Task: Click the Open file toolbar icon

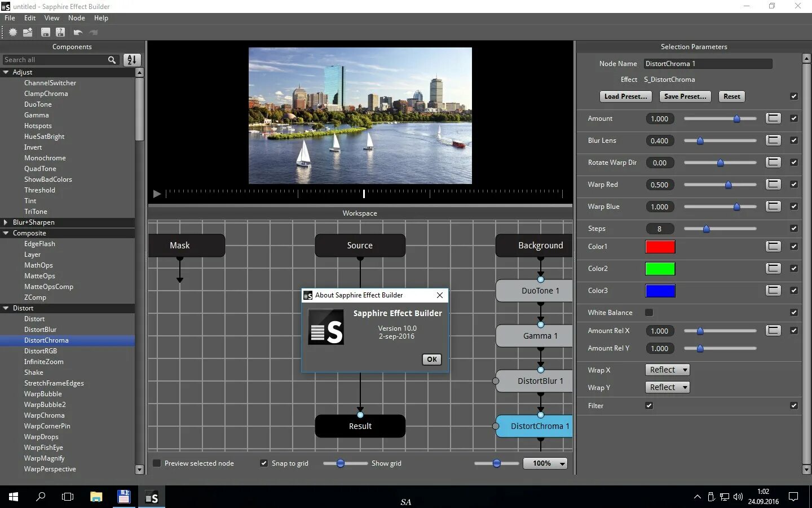Action: coord(28,33)
